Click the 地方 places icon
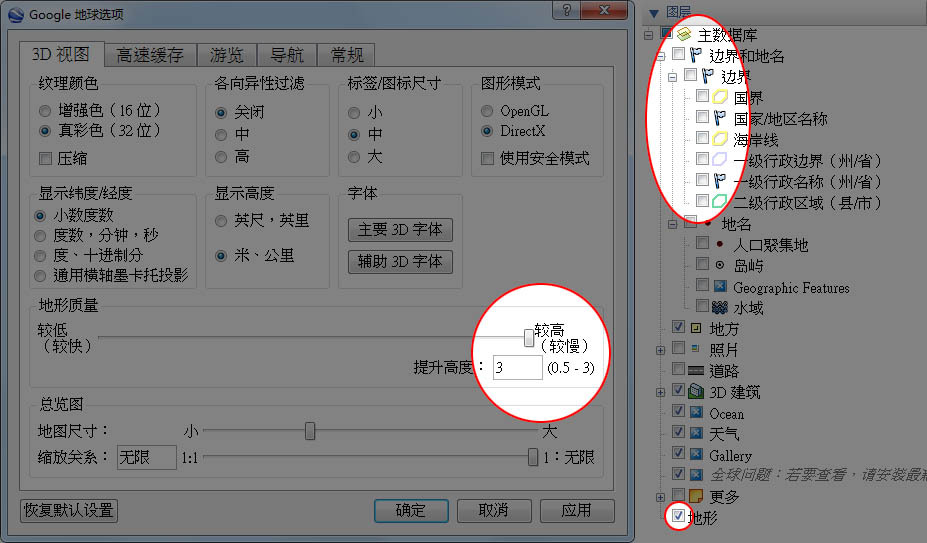This screenshot has width=927, height=543. (696, 328)
